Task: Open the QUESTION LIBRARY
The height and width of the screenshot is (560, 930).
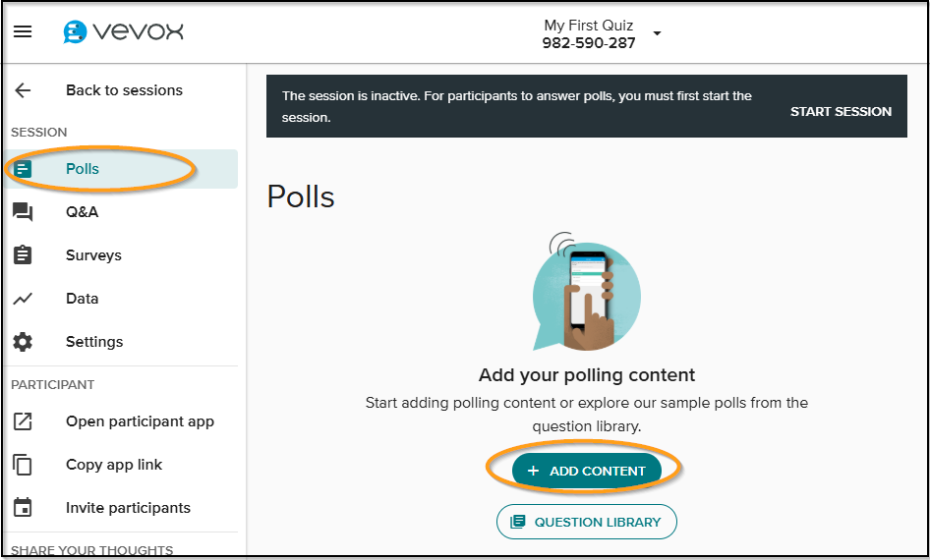Action: (x=587, y=522)
